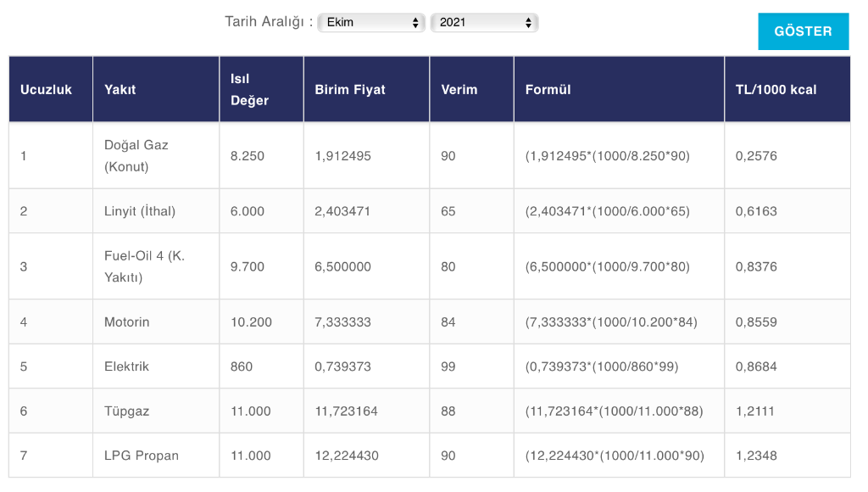Click the Tarih Aralığı label

tap(269, 22)
